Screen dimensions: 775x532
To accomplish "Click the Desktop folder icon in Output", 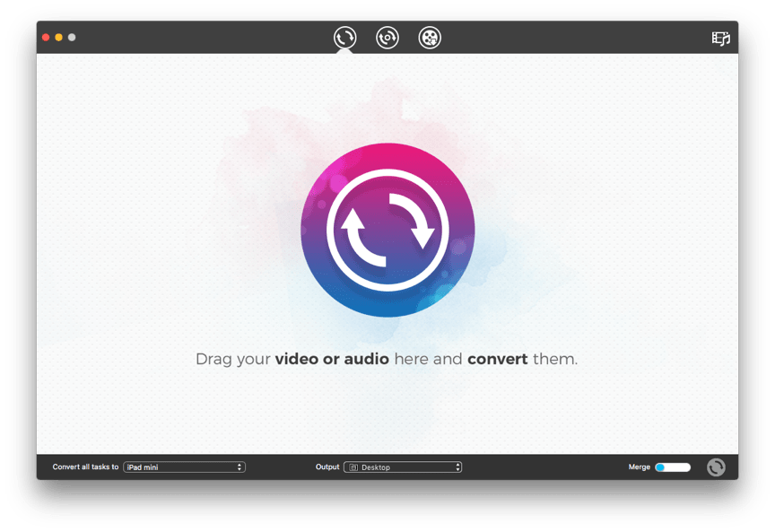I will point(353,467).
